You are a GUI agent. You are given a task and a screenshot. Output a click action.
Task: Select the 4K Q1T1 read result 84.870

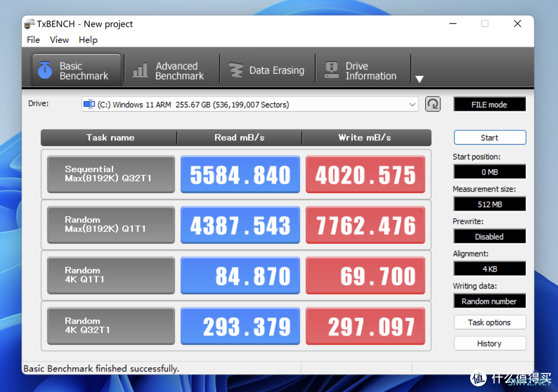240,275
